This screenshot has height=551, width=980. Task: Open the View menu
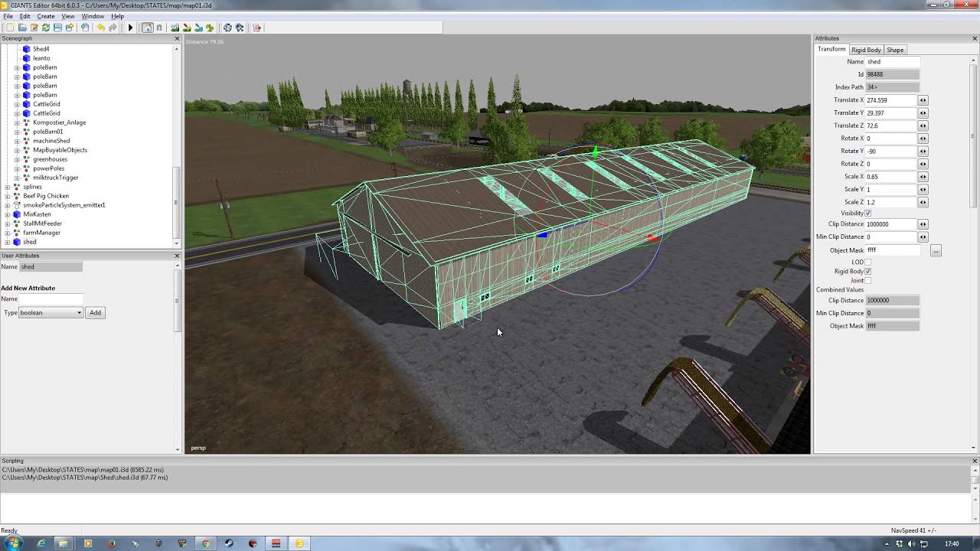coord(68,16)
